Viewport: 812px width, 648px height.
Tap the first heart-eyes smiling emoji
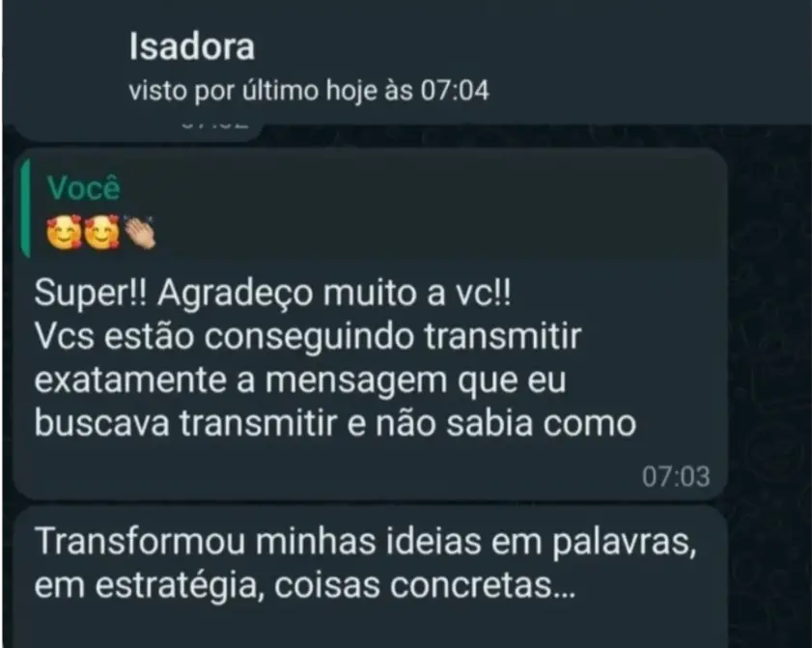[65, 233]
